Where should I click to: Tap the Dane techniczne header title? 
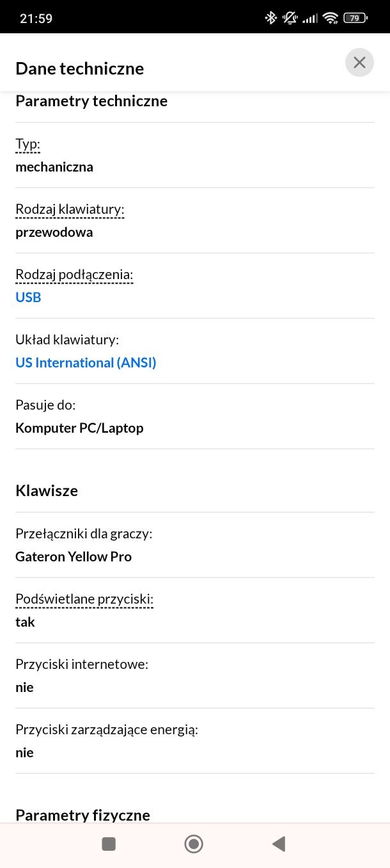(80, 68)
